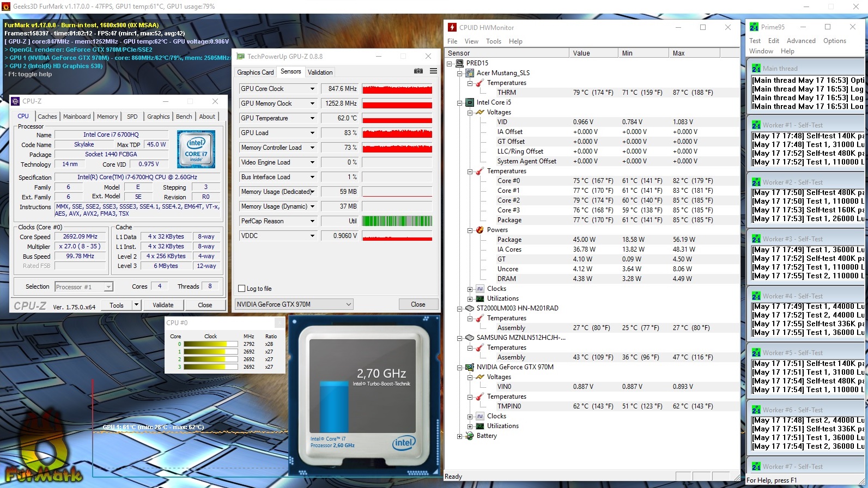Click Worker #6 Self-Test window icon
The height and width of the screenshot is (488, 868).
tap(756, 410)
